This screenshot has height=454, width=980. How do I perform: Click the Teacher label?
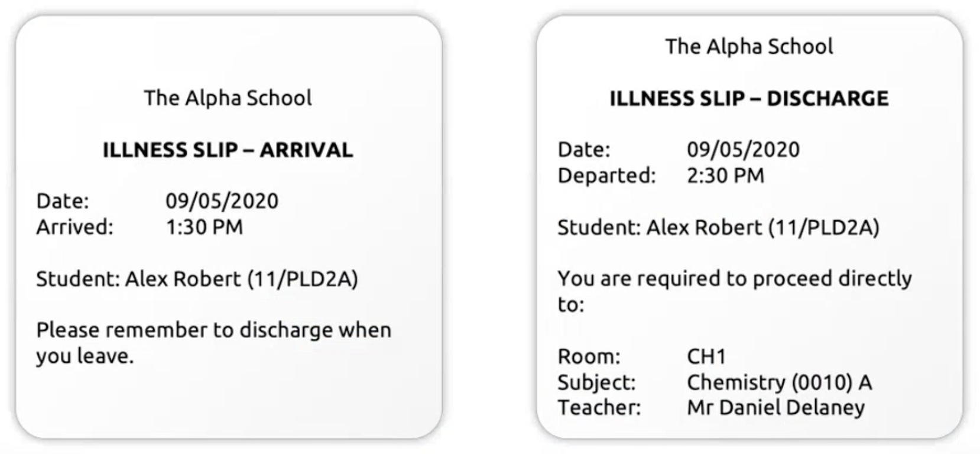point(599,408)
